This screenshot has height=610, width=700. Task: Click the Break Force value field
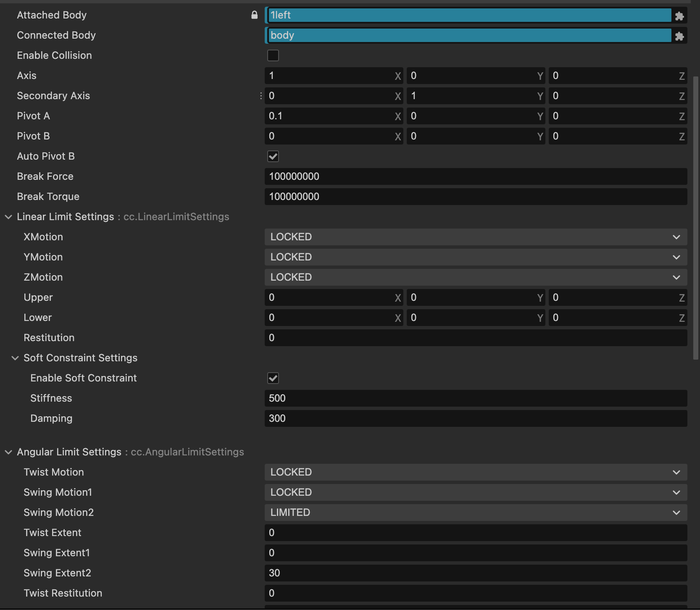(x=476, y=176)
